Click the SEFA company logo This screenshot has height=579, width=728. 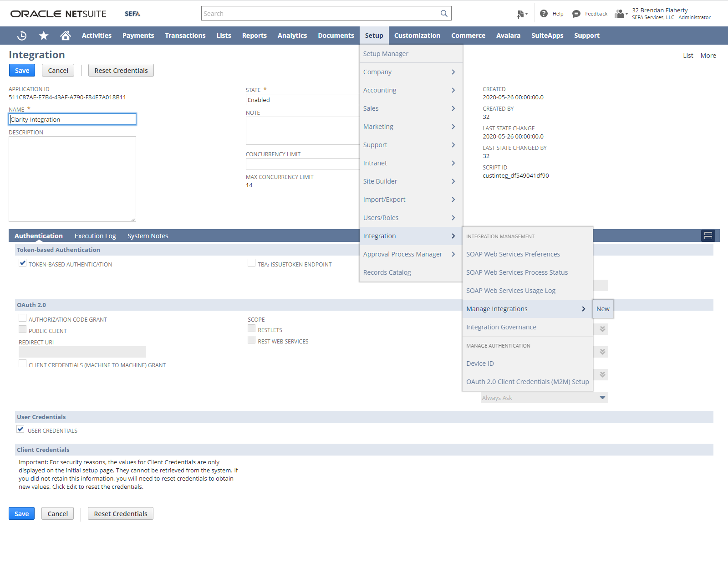pyautogui.click(x=132, y=14)
